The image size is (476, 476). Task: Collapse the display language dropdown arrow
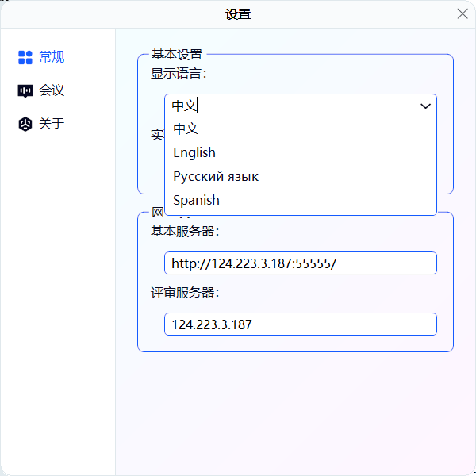tap(425, 106)
